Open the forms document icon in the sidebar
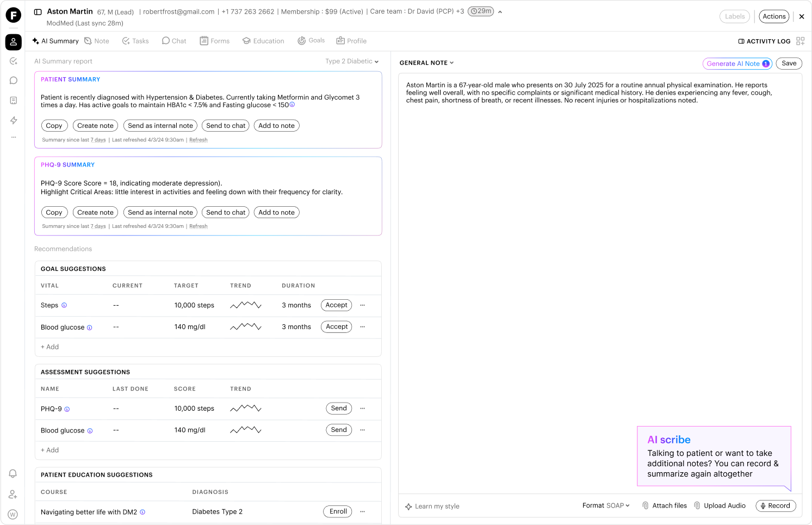Image resolution: width=812 pixels, height=525 pixels. pyautogui.click(x=14, y=101)
